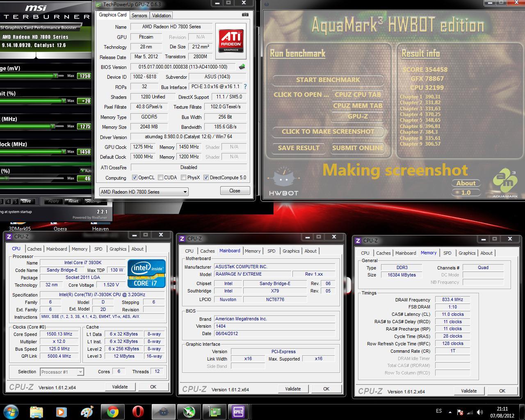Click the BIOS save chip icon in GPU-Z
The image size is (525, 420).
(242, 67)
